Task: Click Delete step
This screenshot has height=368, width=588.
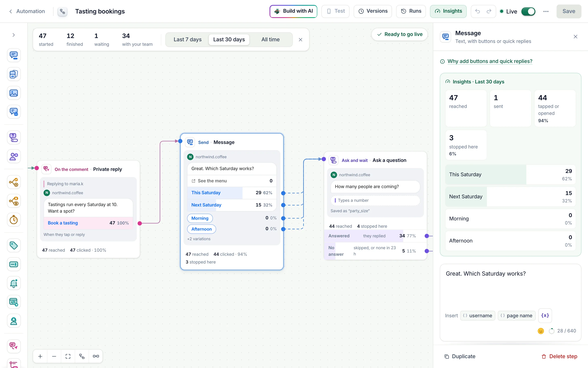Action: coord(559,356)
